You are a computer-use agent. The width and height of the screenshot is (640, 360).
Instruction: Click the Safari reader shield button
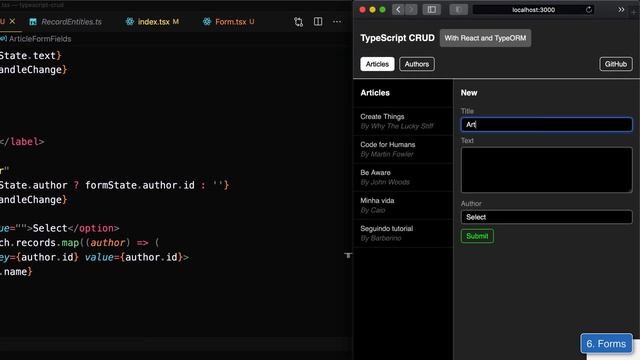point(458,9)
